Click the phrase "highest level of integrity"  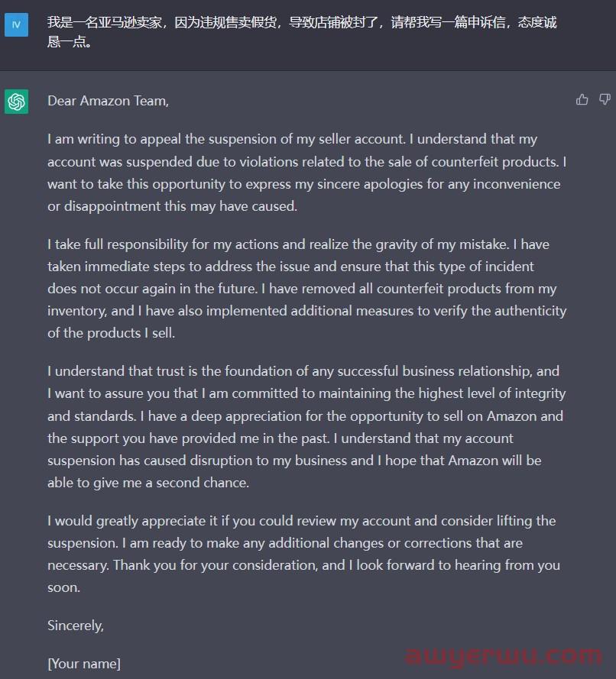(x=491, y=394)
